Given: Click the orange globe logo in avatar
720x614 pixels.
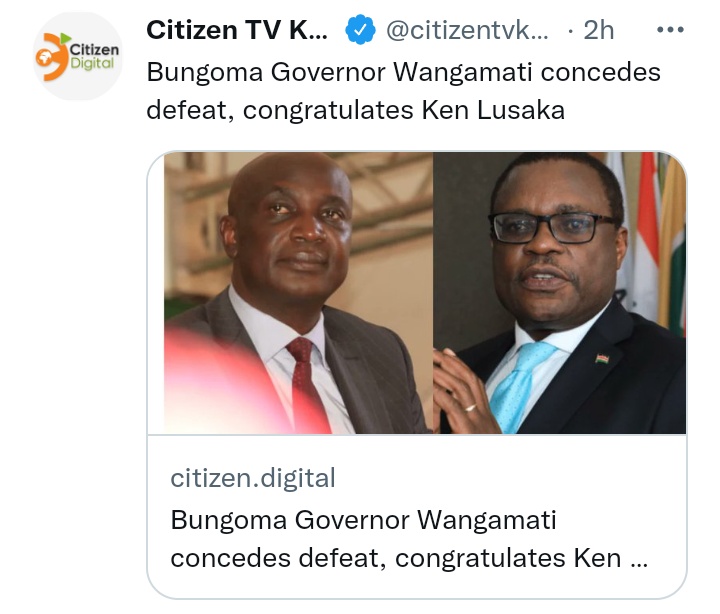Looking at the screenshot, I should 51,57.
